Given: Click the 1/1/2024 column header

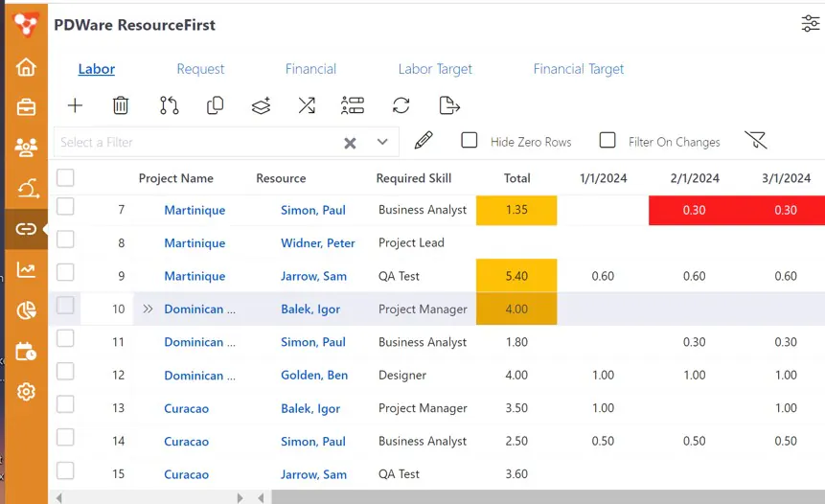Looking at the screenshot, I should (x=603, y=178).
